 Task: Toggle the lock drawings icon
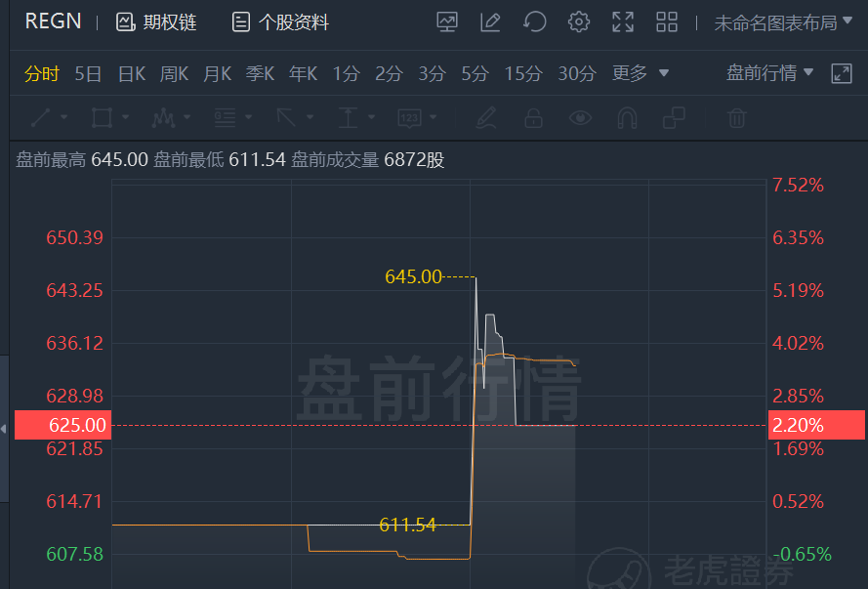click(533, 117)
